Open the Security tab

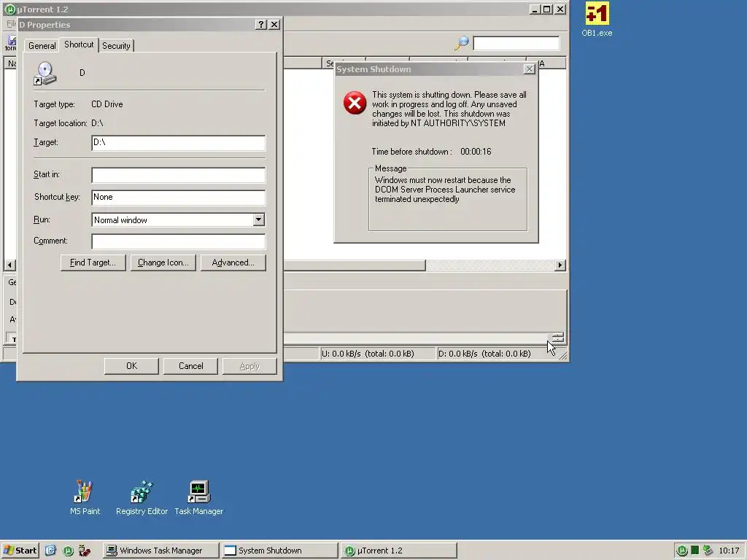(116, 46)
